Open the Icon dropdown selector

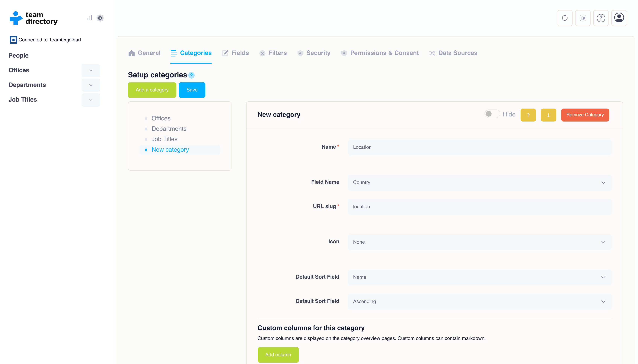(x=479, y=241)
